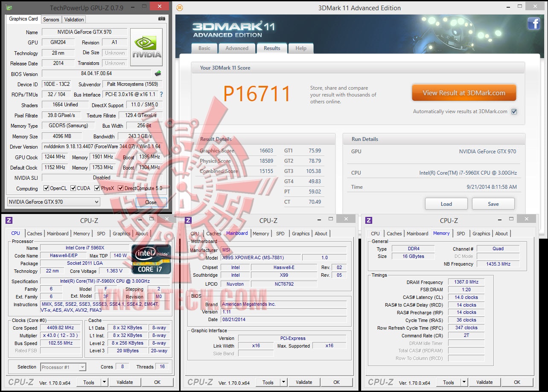Open the Graphics tab in the CPU-Z processor window
548x392 pixels.
click(x=122, y=234)
